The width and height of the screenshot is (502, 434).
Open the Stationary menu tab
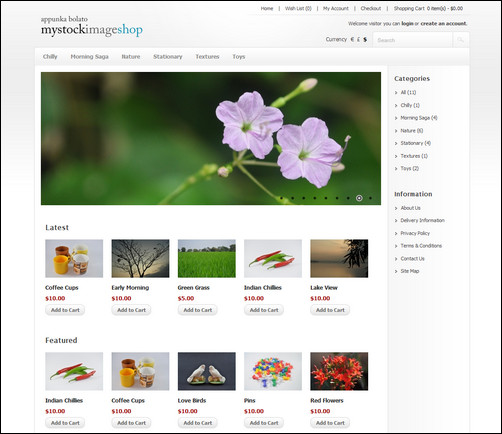(x=168, y=57)
